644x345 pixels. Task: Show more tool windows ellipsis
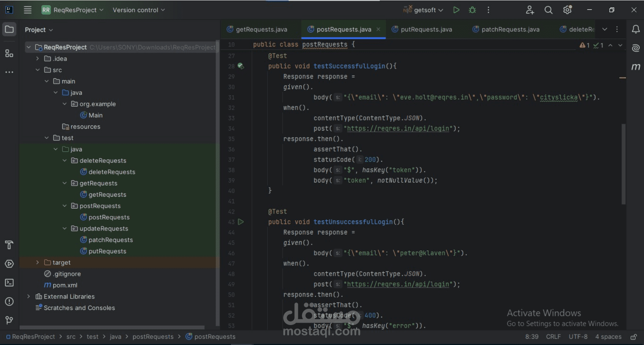coord(9,72)
